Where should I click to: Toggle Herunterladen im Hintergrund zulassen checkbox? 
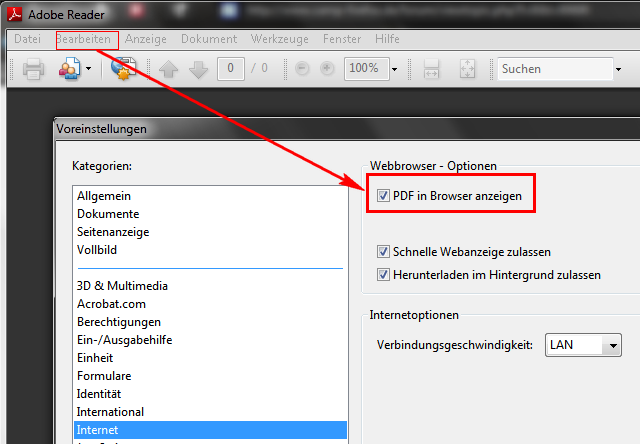pyautogui.click(x=383, y=274)
